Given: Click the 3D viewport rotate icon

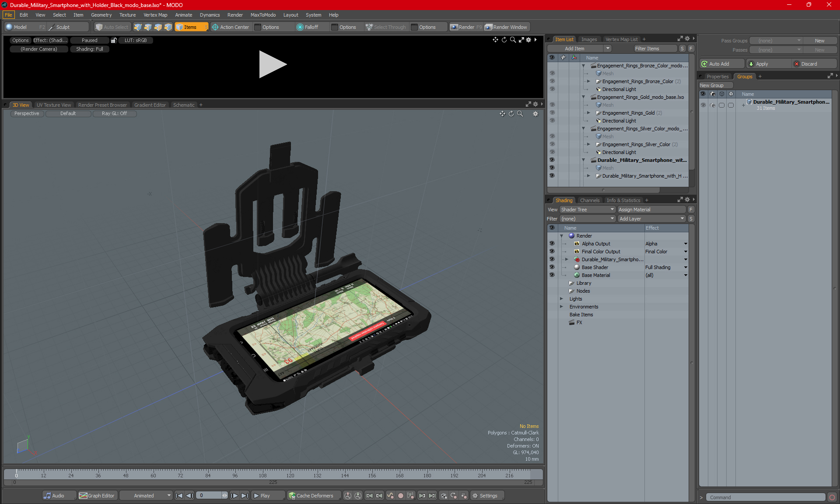Looking at the screenshot, I should pyautogui.click(x=511, y=114).
